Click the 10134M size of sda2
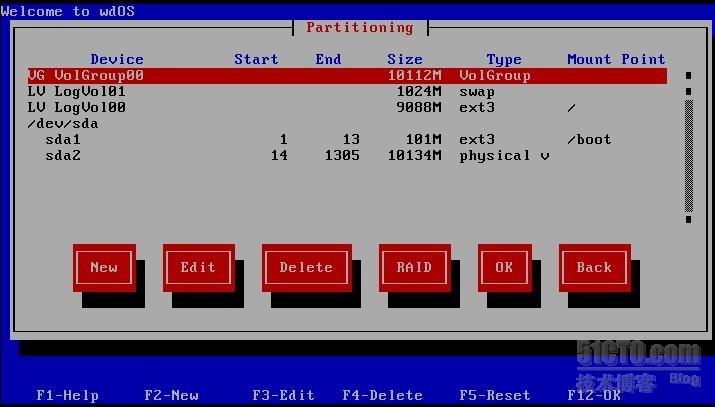This screenshot has height=407, width=715. coord(414,155)
